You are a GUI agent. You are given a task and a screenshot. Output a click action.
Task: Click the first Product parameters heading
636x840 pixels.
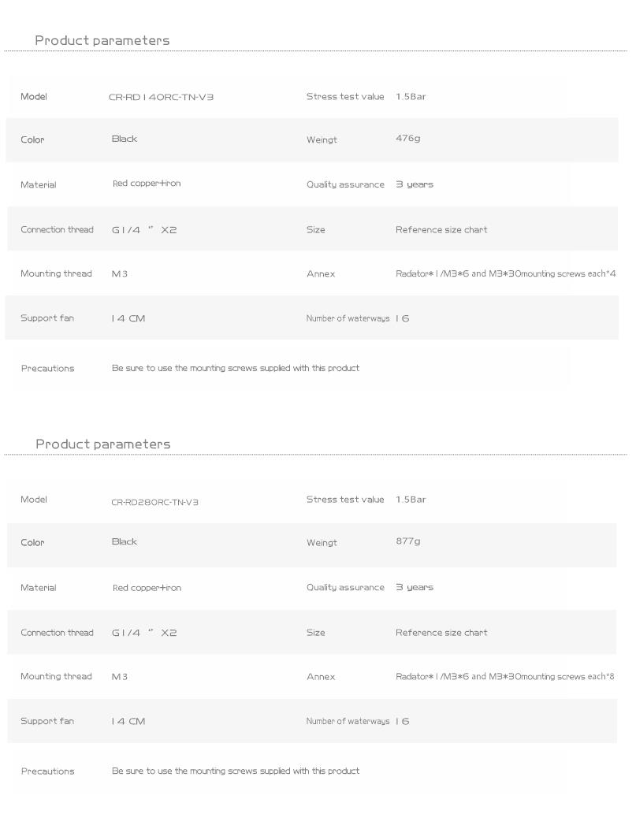point(102,41)
